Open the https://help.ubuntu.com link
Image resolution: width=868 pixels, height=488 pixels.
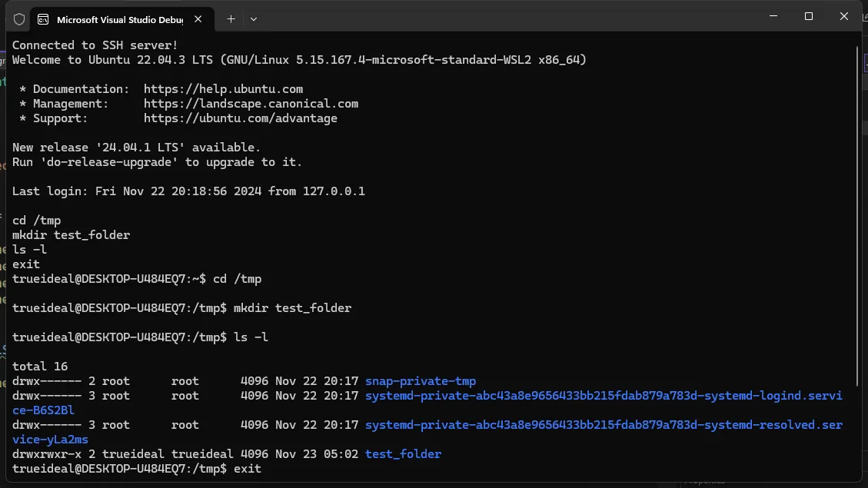tap(223, 89)
